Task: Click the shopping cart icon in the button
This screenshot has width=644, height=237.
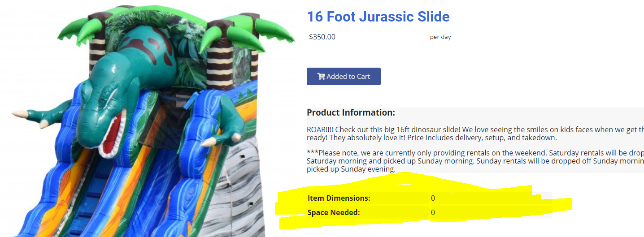Action: coord(321,77)
